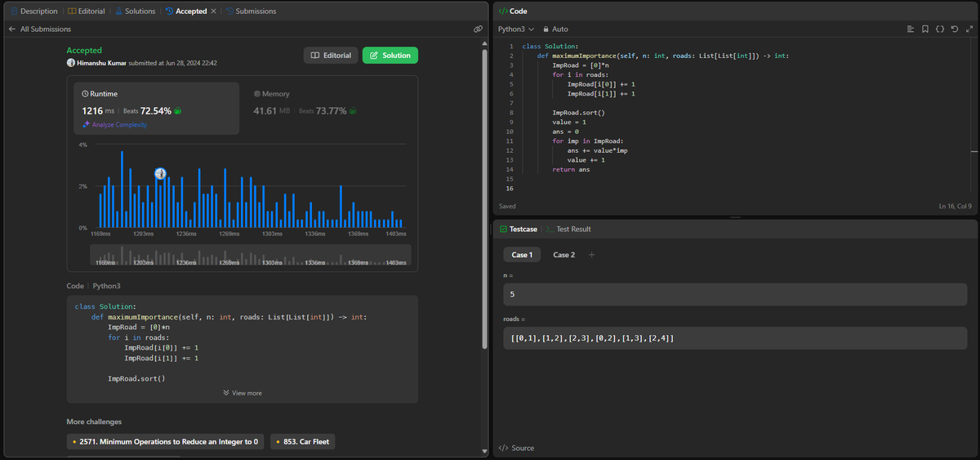
Task: Click the 41.61 MB memory value
Action: (x=270, y=110)
